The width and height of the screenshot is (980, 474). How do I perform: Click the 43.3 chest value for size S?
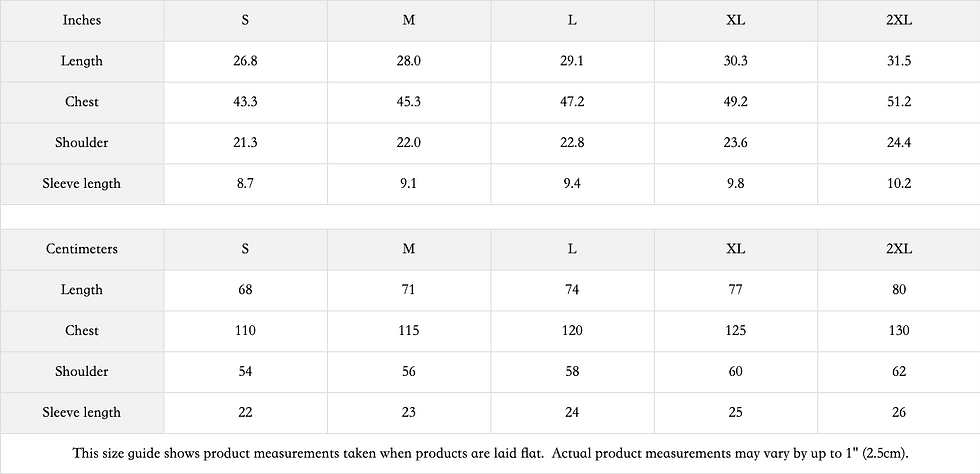pos(246,102)
